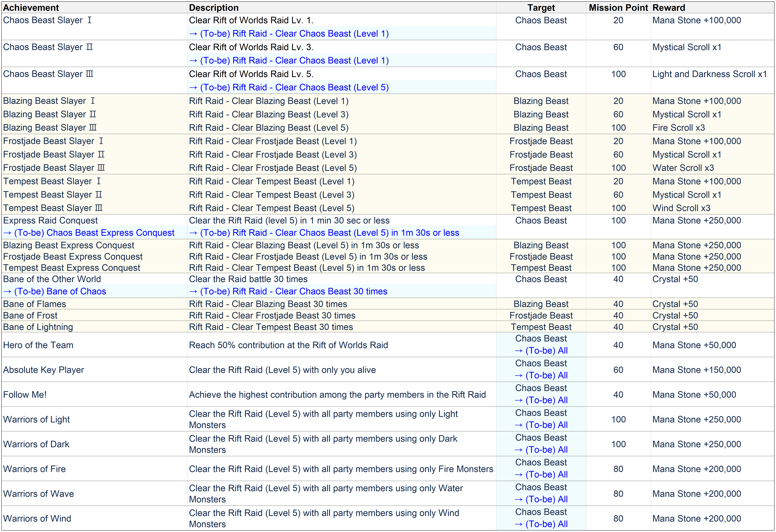Image resolution: width=776 pixels, height=532 pixels.
Task: Click the Reward column header
Action: point(669,7)
